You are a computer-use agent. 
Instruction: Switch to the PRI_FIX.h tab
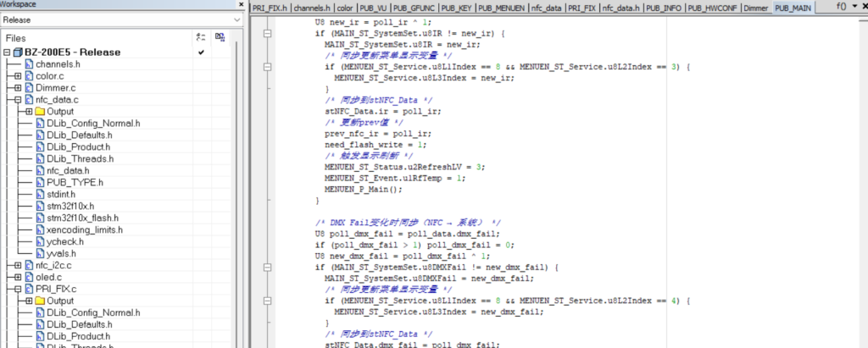(270, 8)
